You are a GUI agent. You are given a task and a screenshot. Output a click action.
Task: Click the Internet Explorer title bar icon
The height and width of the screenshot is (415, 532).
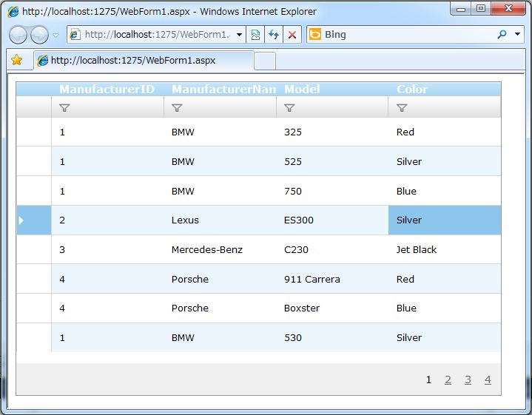[13, 12]
